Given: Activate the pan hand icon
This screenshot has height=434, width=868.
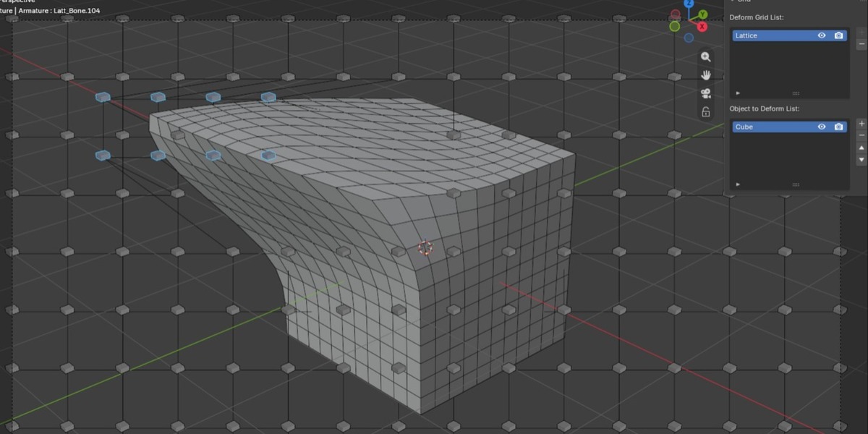Looking at the screenshot, I should [x=705, y=75].
